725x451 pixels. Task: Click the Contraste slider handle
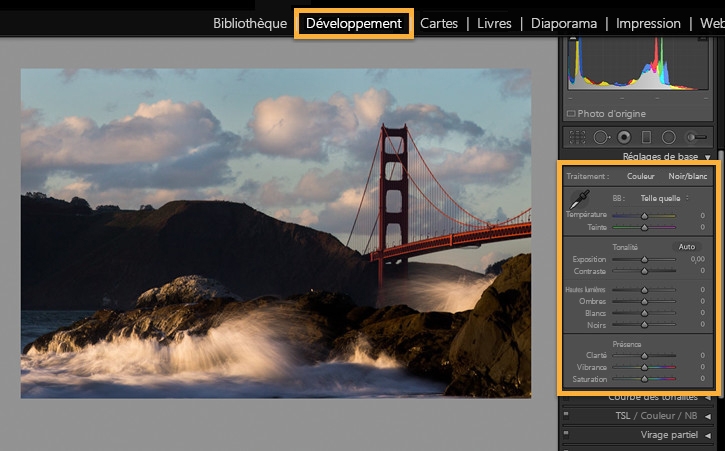click(x=644, y=272)
